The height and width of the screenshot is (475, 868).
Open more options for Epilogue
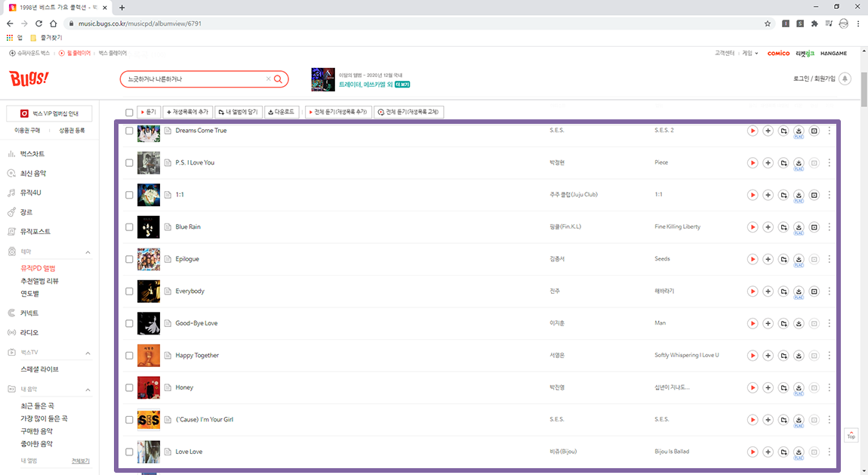[x=830, y=259]
